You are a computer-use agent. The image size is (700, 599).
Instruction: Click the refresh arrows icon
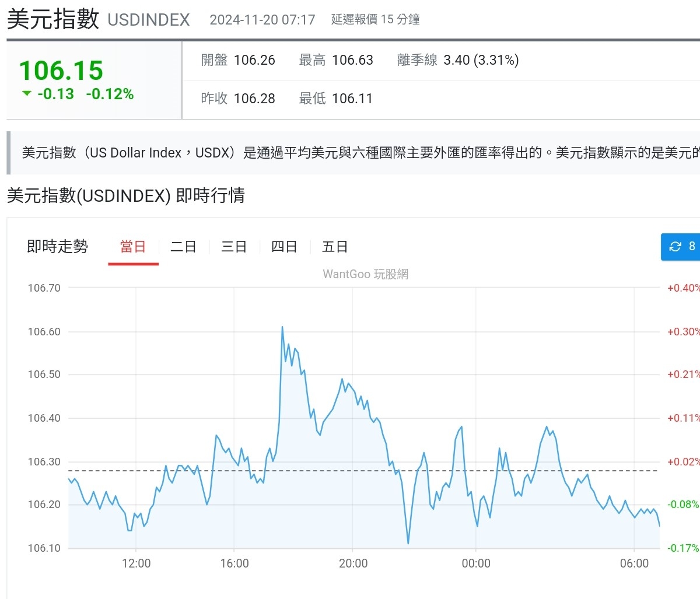point(675,247)
